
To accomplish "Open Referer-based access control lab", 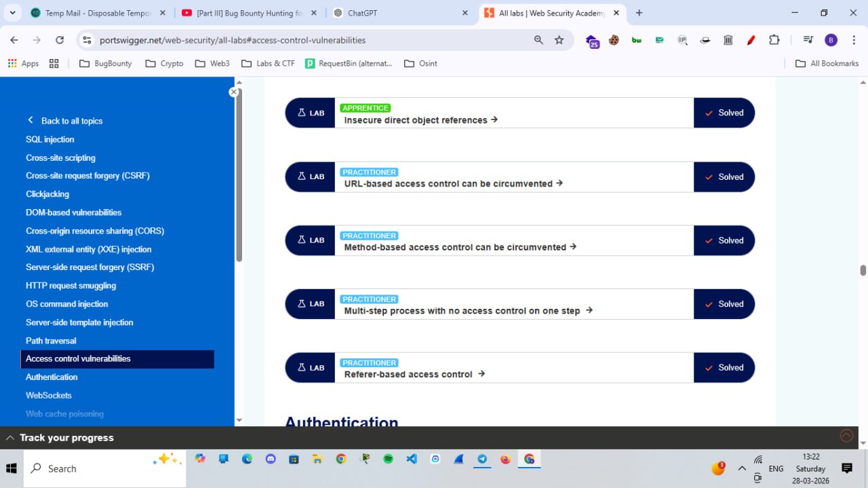I will 414,374.
